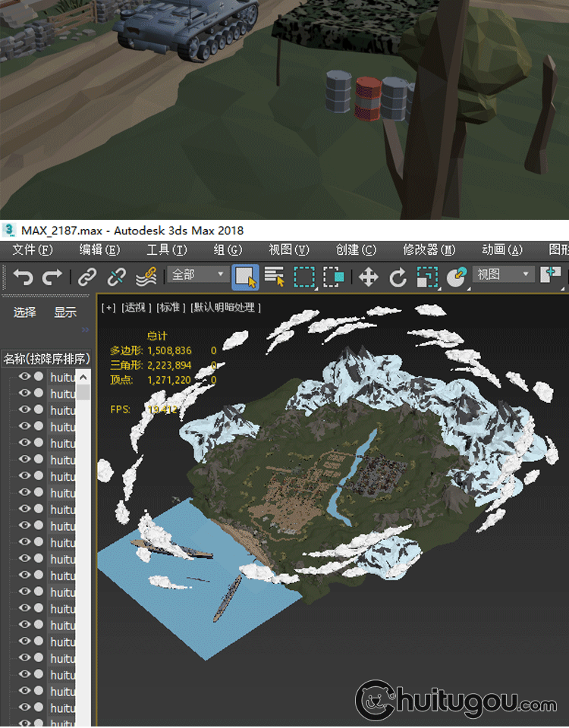Click the 名称(按降序排序) column header
The width and height of the screenshot is (569, 728).
coord(46,359)
